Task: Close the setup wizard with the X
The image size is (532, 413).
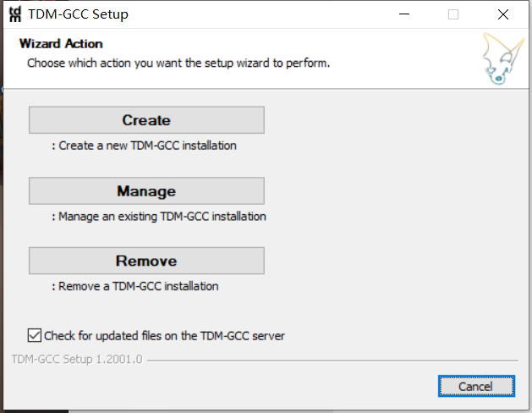Action: point(503,14)
